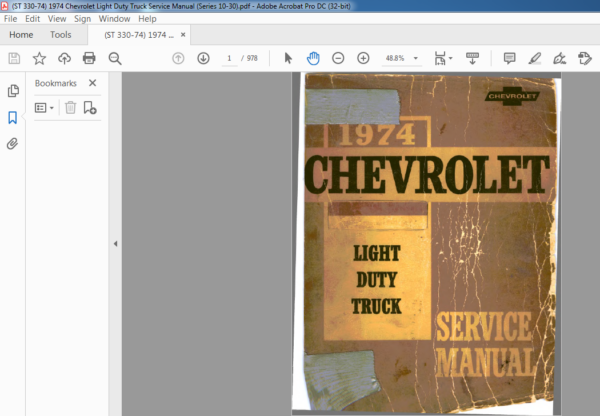Open the Attachments paperclip icon
This screenshot has width=600, height=416.
point(12,144)
